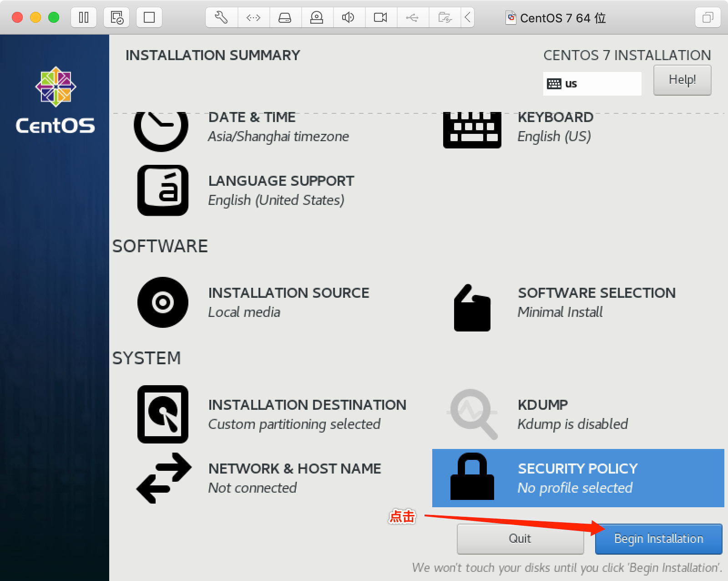Screen dimensions: 728x581
Task: Click Begin Installation button
Action: click(658, 539)
